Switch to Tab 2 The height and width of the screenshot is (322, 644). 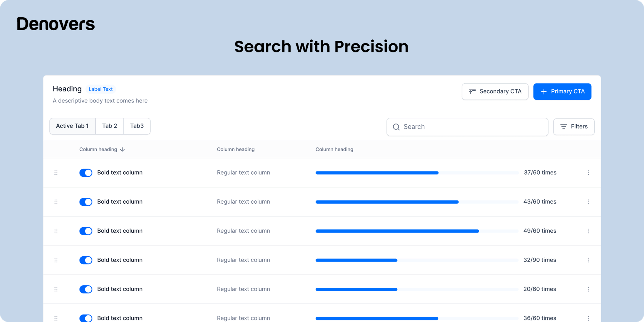pyautogui.click(x=110, y=126)
